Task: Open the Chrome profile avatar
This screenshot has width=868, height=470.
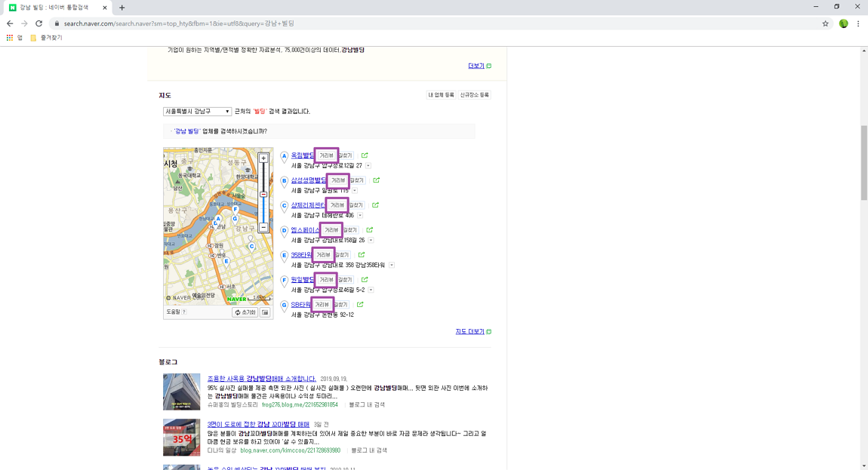Action: [843, 23]
